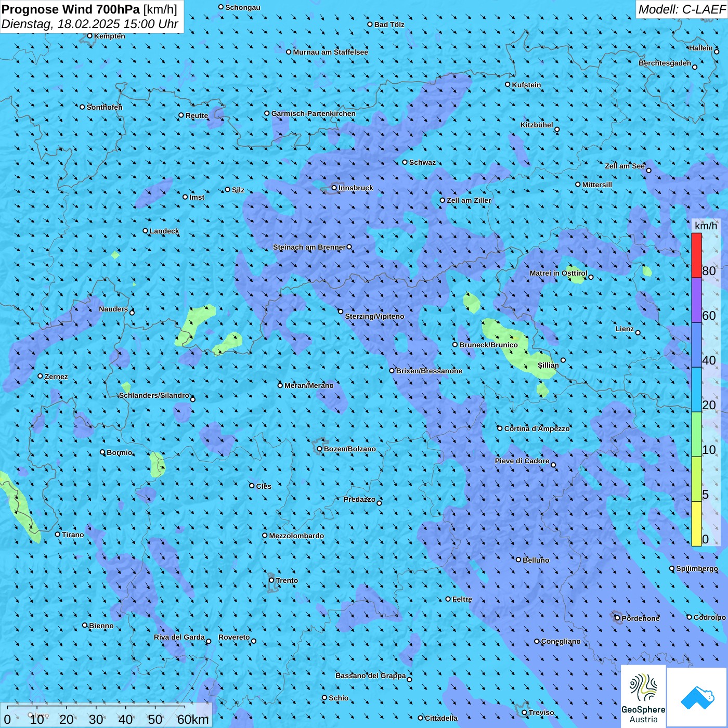Click the 'Garmisch-Partenkirchen' label

coord(314,113)
